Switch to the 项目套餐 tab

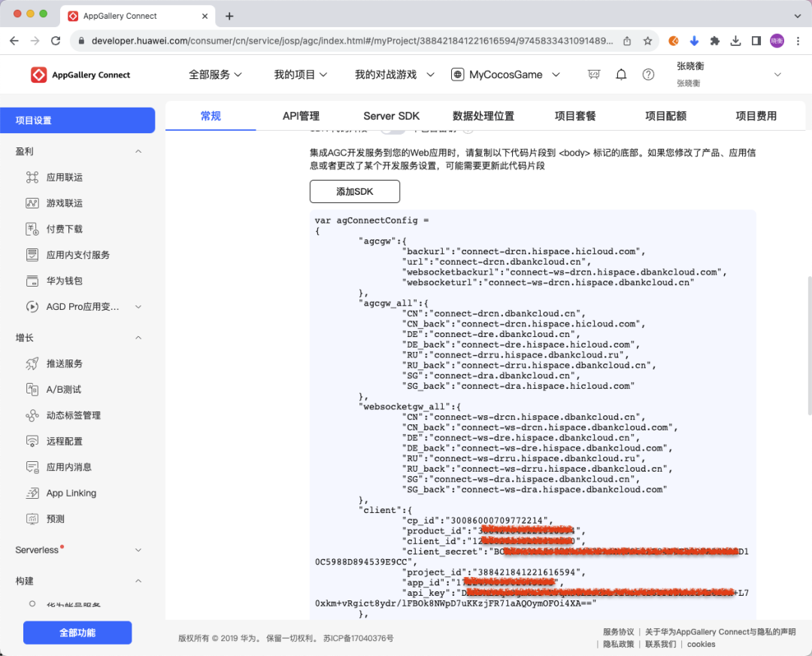[575, 116]
